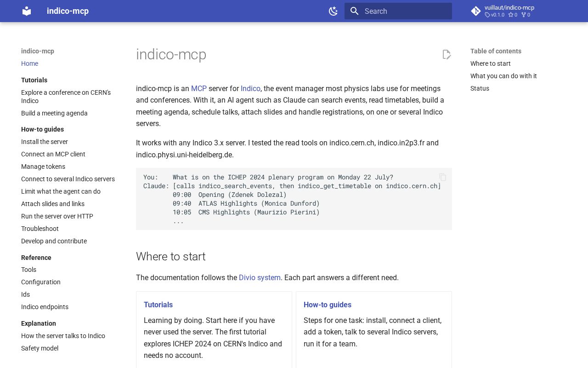This screenshot has width=588, height=368.
Task: Open How the server talks to Indico
Action: click(63, 336)
